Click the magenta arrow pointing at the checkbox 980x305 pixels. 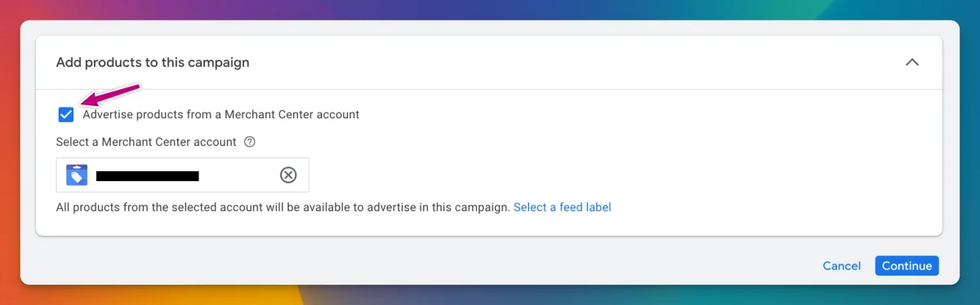click(114, 95)
